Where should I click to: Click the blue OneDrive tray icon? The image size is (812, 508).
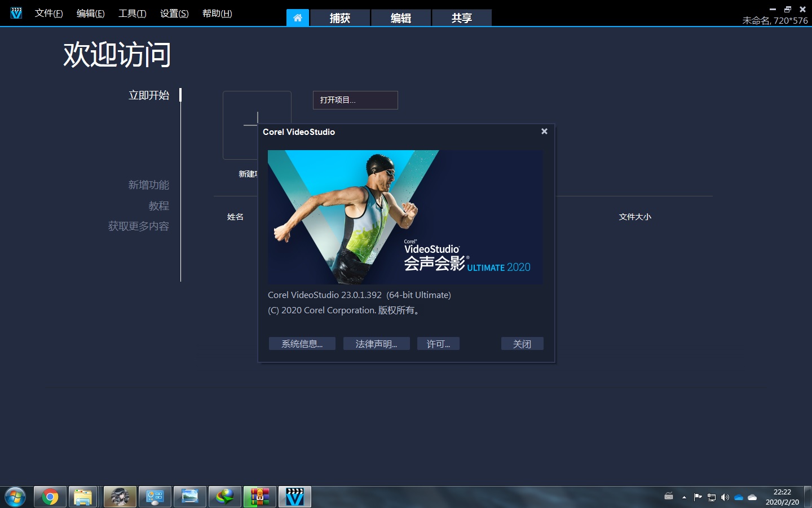(739, 497)
